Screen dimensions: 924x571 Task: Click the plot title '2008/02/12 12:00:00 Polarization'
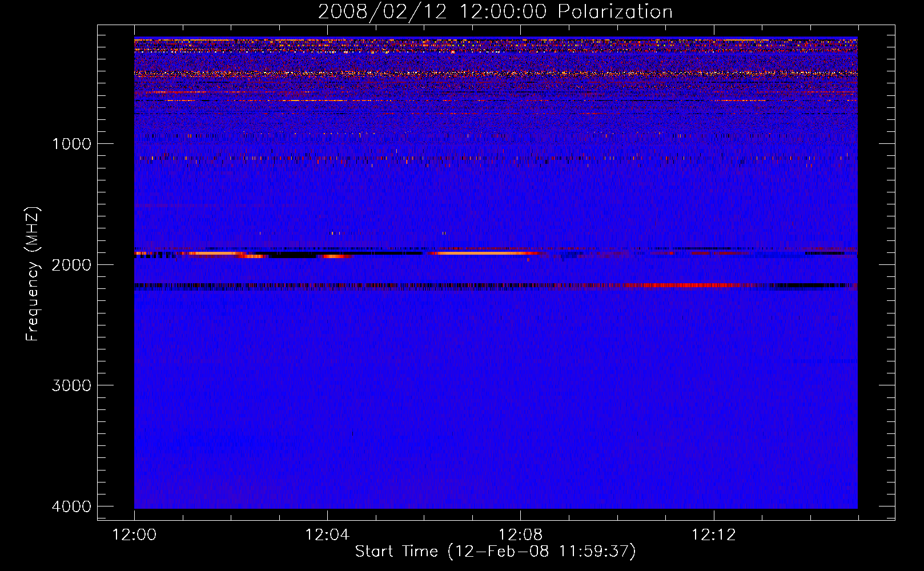pyautogui.click(x=495, y=11)
